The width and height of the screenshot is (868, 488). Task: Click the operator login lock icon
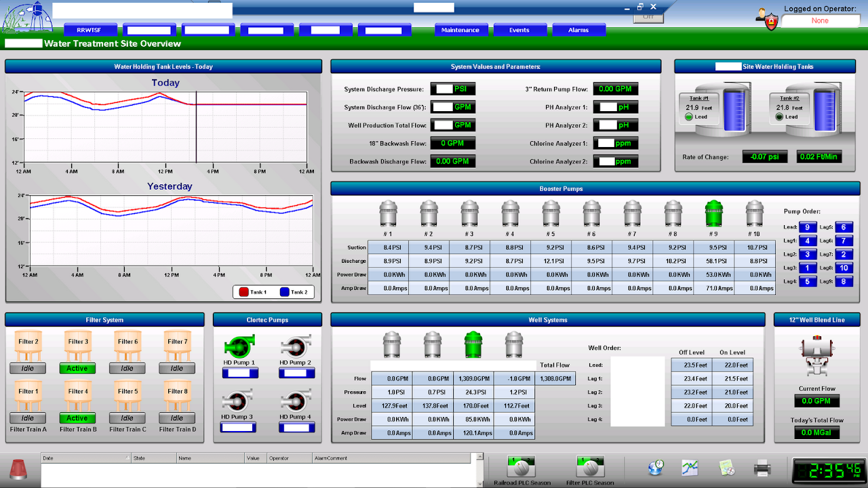[767, 18]
